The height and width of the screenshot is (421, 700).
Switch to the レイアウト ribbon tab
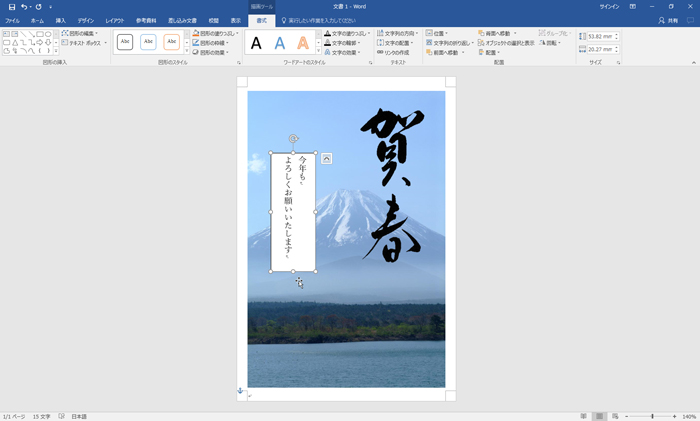(115, 20)
